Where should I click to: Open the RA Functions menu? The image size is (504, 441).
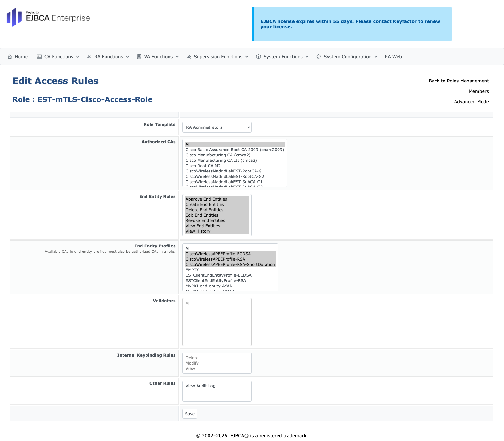coord(108,57)
